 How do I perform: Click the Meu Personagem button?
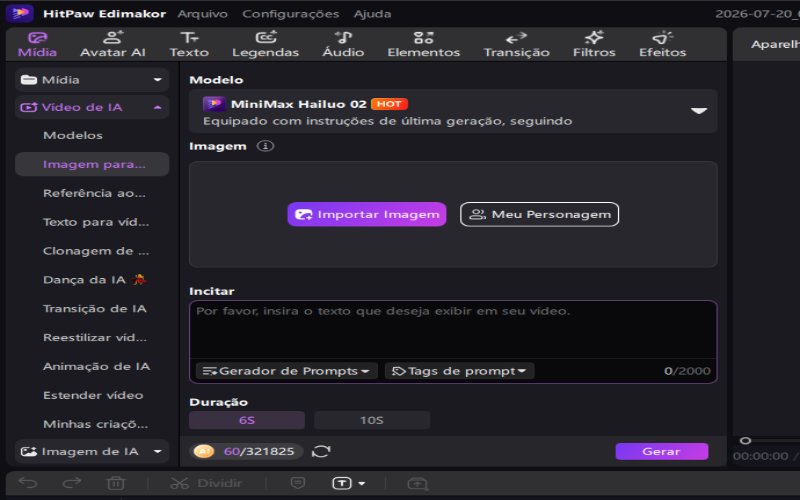(x=539, y=214)
